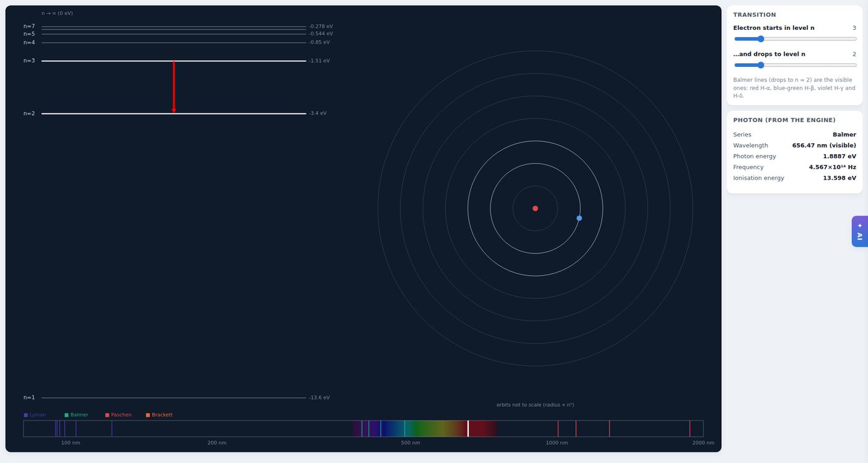Click the -3.4 eV energy value

click(x=317, y=113)
